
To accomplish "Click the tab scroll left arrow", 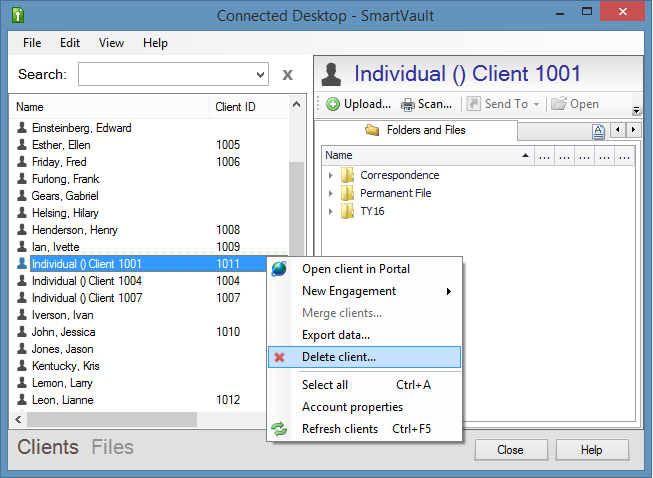I will click(x=618, y=130).
